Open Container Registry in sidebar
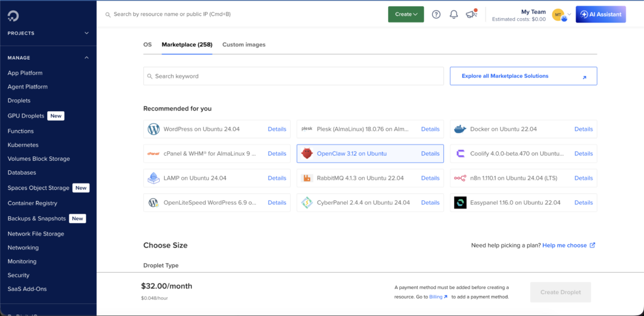This screenshot has height=316, width=644. click(x=33, y=203)
